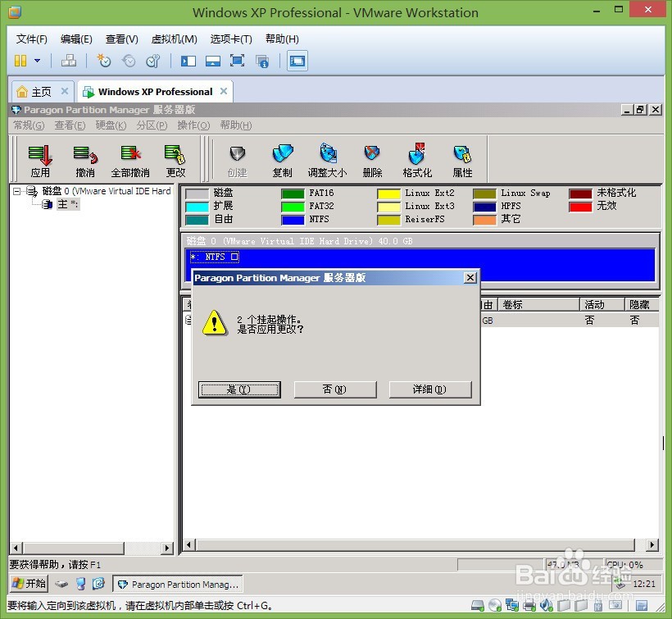This screenshot has width=672, height=619.
Task: Open the VMware 查看(V) menu
Action: 122,39
